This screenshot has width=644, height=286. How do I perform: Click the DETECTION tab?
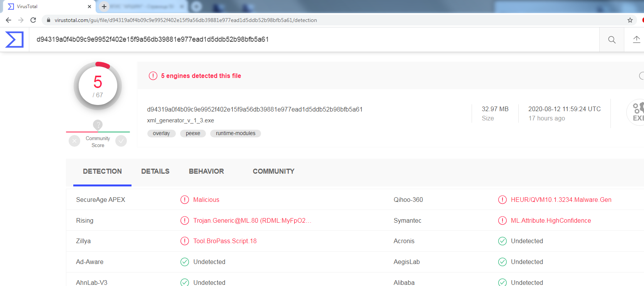click(x=102, y=171)
